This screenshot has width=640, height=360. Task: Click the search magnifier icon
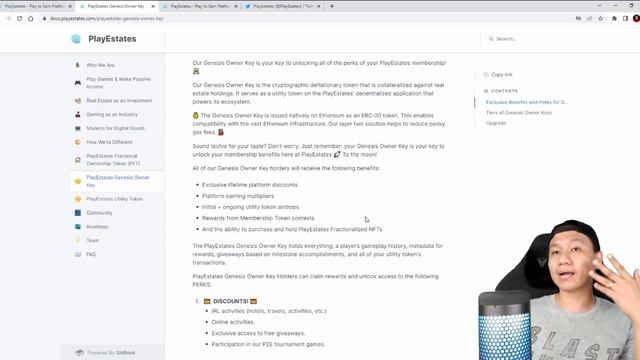491,39
